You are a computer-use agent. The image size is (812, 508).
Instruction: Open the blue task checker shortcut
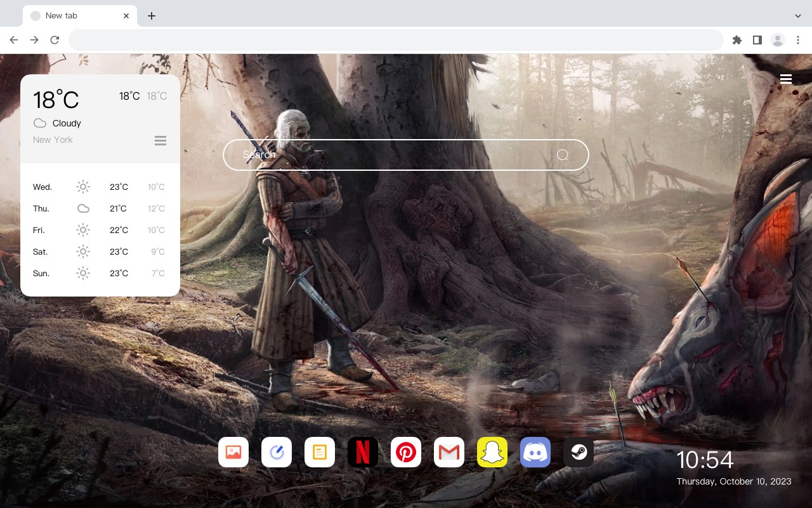(277, 452)
